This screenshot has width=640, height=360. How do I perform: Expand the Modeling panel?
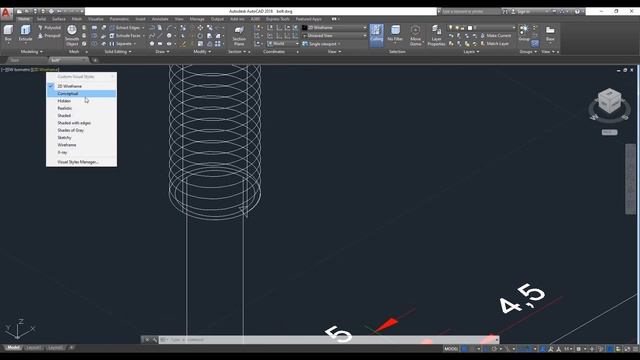(31, 52)
